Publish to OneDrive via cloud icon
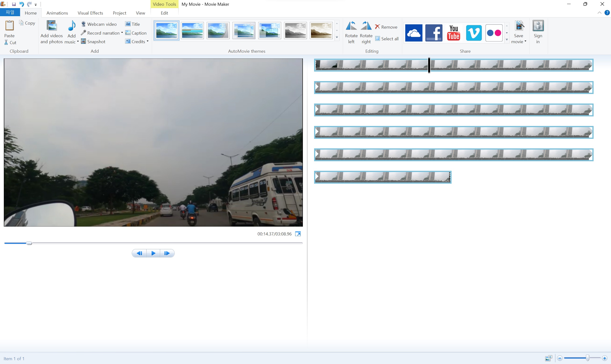Image resolution: width=611 pixels, height=364 pixels. pyautogui.click(x=413, y=33)
